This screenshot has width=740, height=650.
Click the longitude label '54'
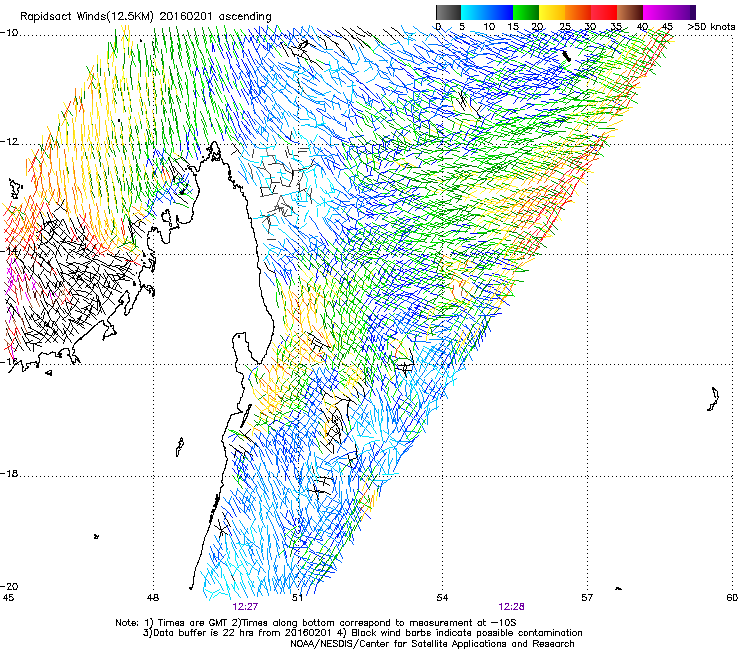coord(442,598)
